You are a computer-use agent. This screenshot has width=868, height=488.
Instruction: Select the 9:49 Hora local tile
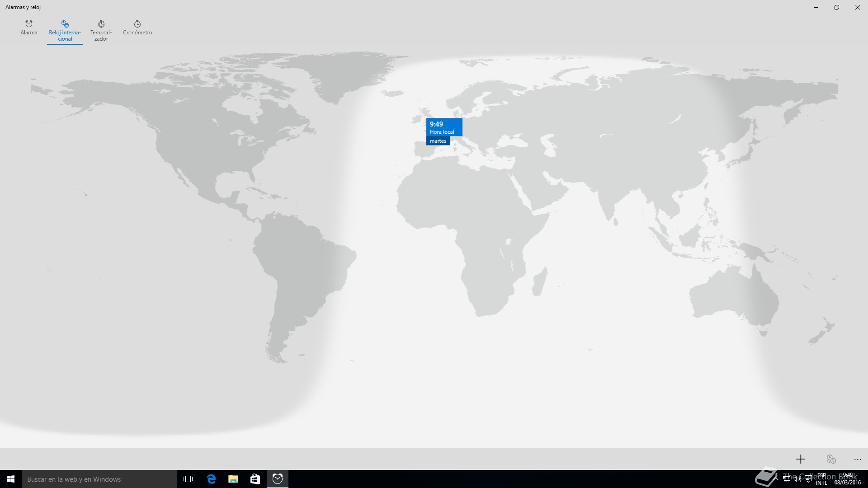444,127
